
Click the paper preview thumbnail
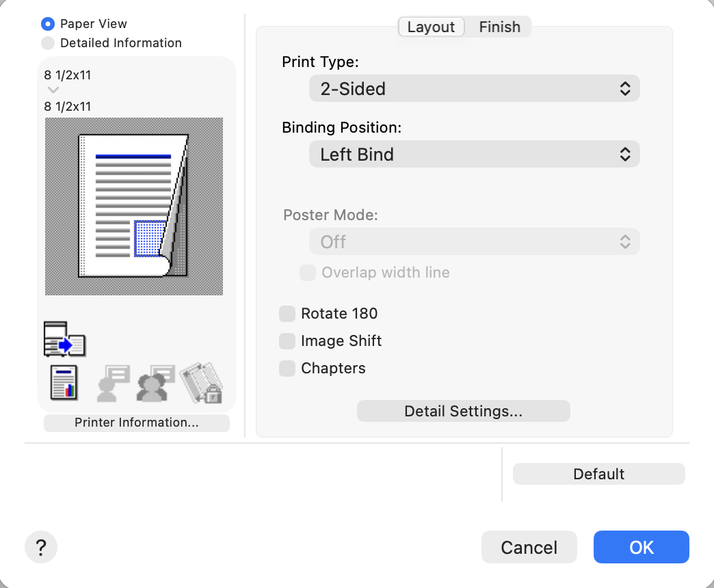click(134, 206)
